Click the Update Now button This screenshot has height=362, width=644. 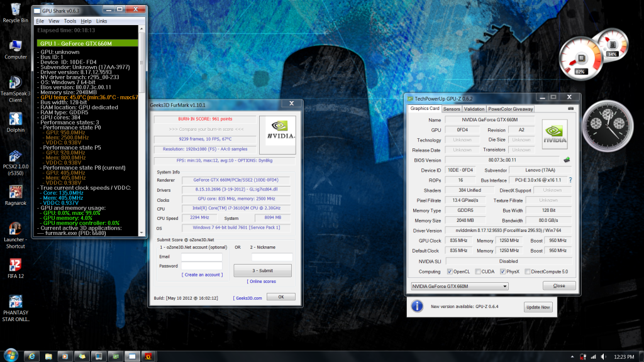538,307
